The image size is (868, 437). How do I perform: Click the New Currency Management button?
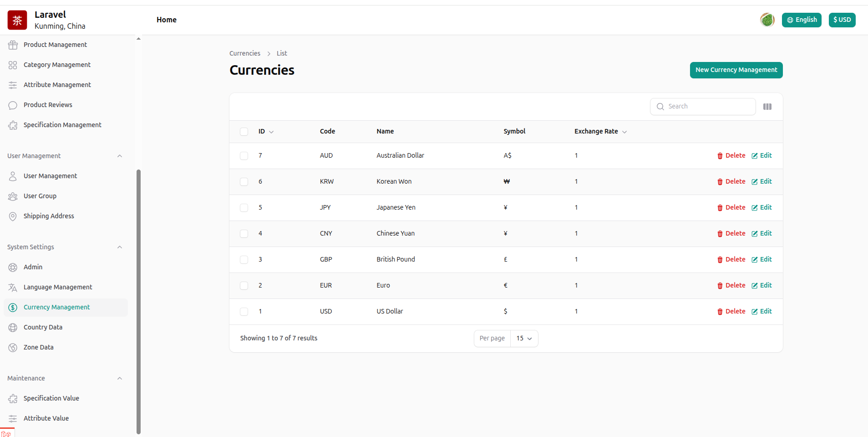[x=736, y=70]
